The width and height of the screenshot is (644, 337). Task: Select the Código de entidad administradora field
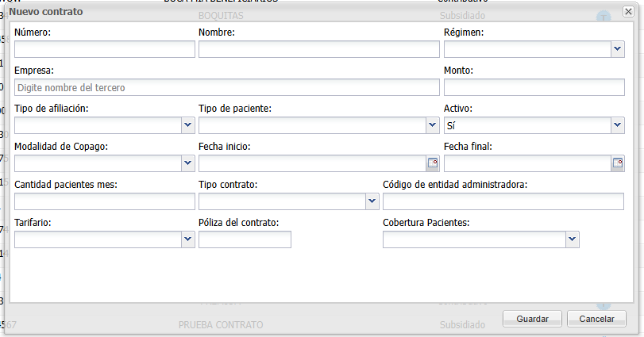tap(503, 201)
